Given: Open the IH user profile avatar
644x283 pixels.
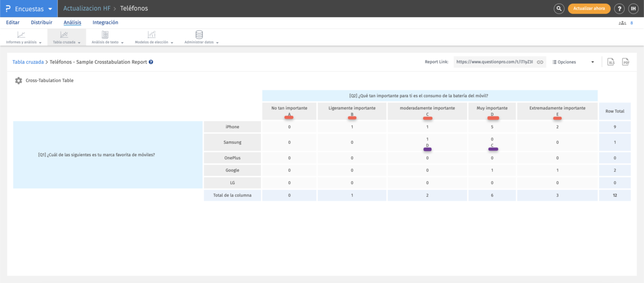Looking at the screenshot, I should [x=633, y=9].
